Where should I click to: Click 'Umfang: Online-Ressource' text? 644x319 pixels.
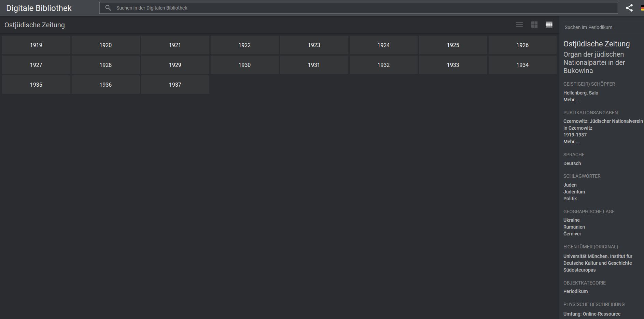pos(592,314)
